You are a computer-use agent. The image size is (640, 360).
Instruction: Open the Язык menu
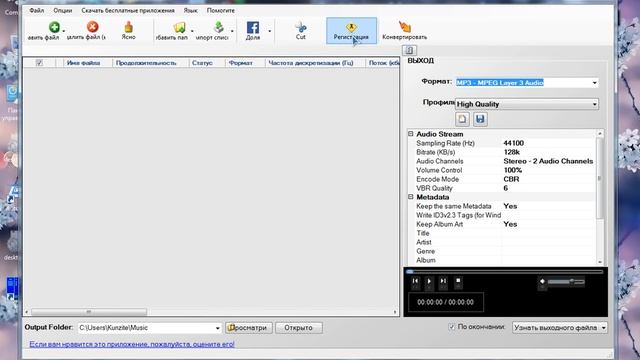(x=190, y=10)
